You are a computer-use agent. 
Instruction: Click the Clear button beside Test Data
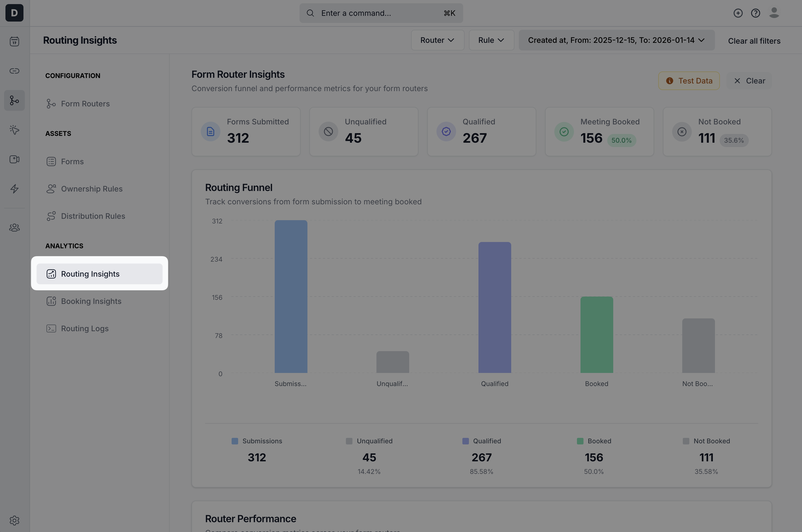pos(749,81)
